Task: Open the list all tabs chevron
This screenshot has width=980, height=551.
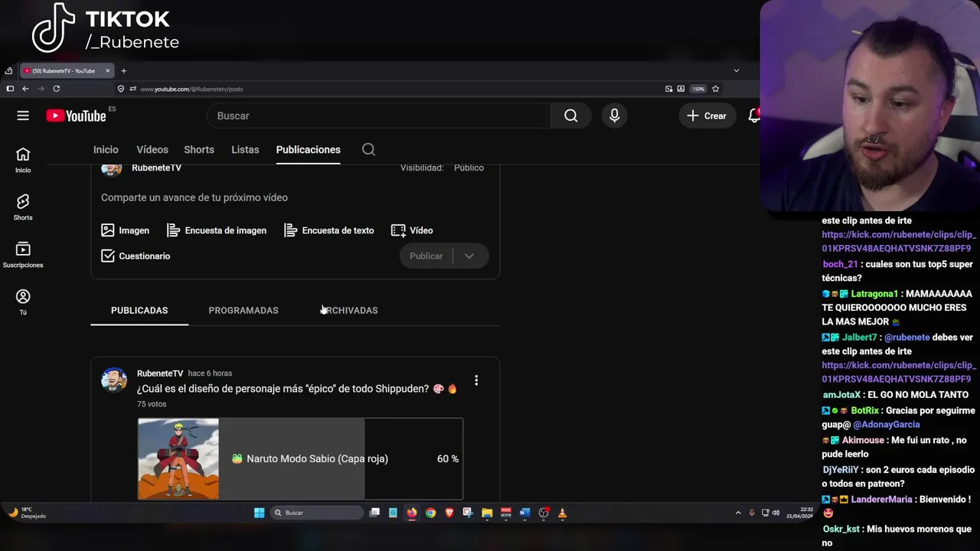Action: pyautogui.click(x=737, y=70)
